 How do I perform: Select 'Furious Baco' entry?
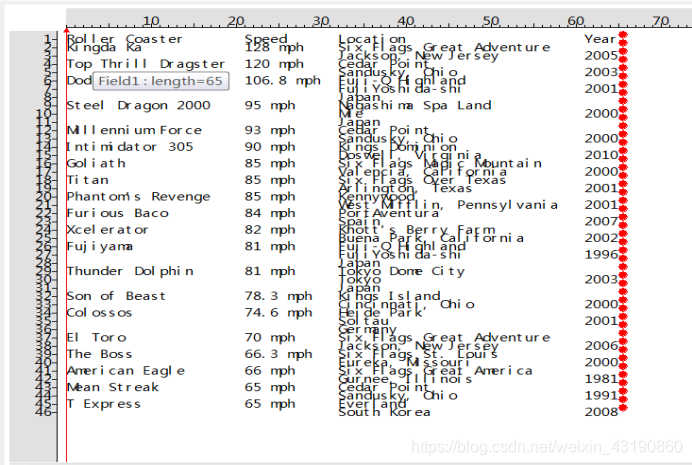(117, 213)
